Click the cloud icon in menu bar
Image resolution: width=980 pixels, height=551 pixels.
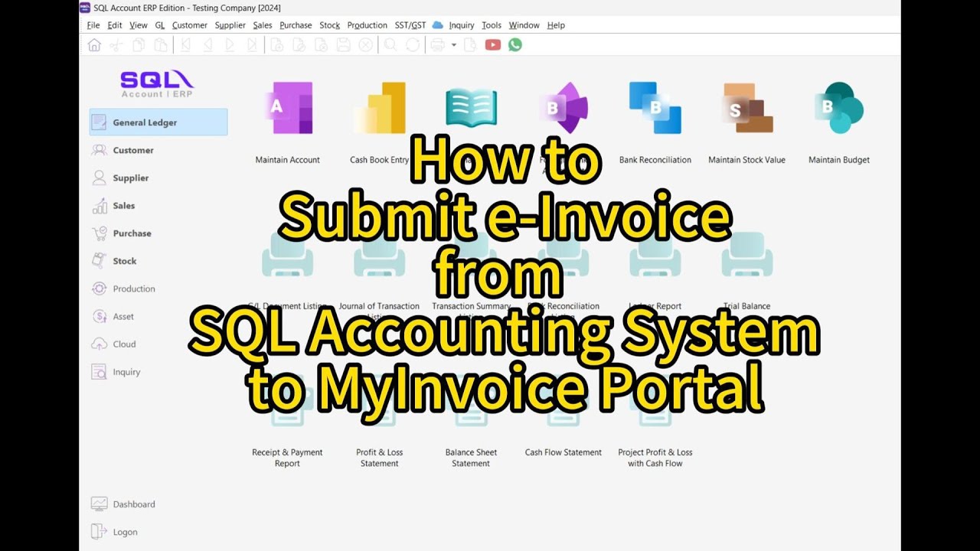(438, 25)
